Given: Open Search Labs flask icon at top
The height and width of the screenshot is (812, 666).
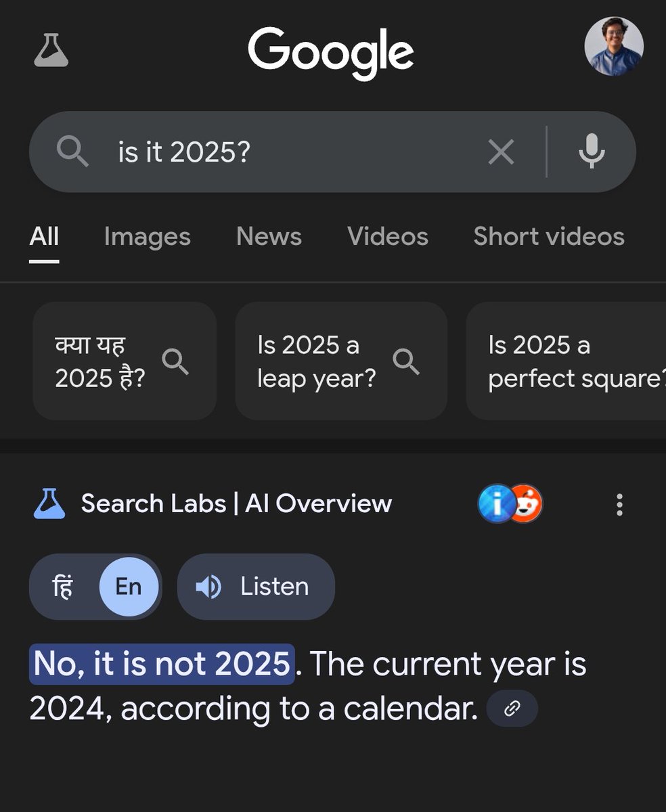Looking at the screenshot, I should [x=51, y=49].
